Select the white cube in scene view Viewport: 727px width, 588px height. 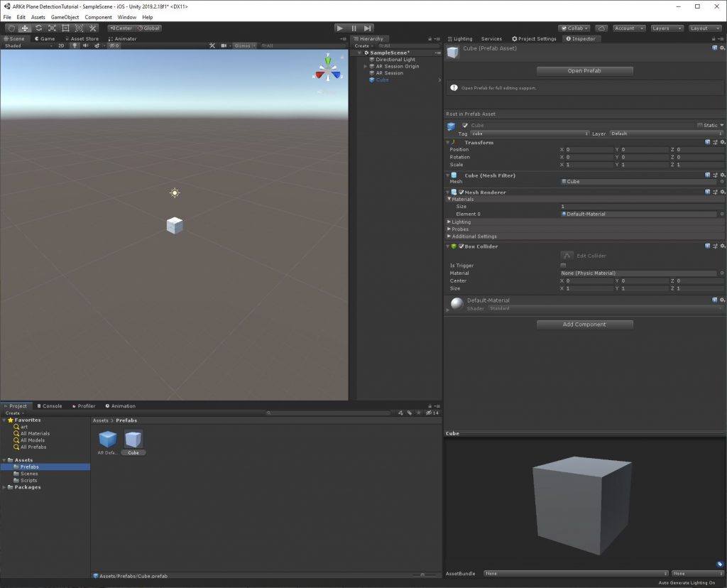[x=175, y=225]
